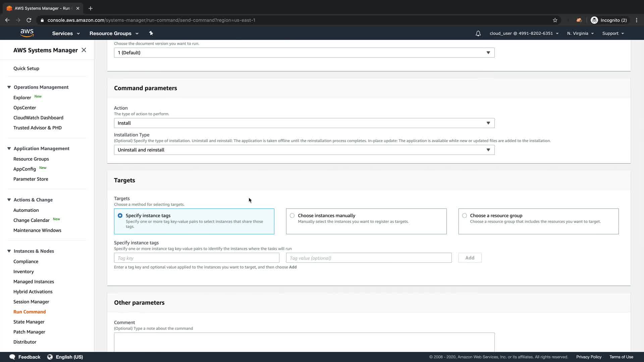Open the Action dropdown showing Install
Image resolution: width=644 pixels, height=362 pixels.
pyautogui.click(x=304, y=123)
